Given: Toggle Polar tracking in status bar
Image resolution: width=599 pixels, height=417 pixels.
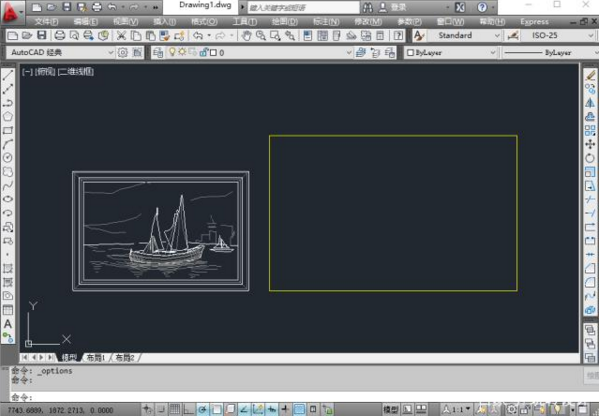Looking at the screenshot, I should tap(202, 409).
